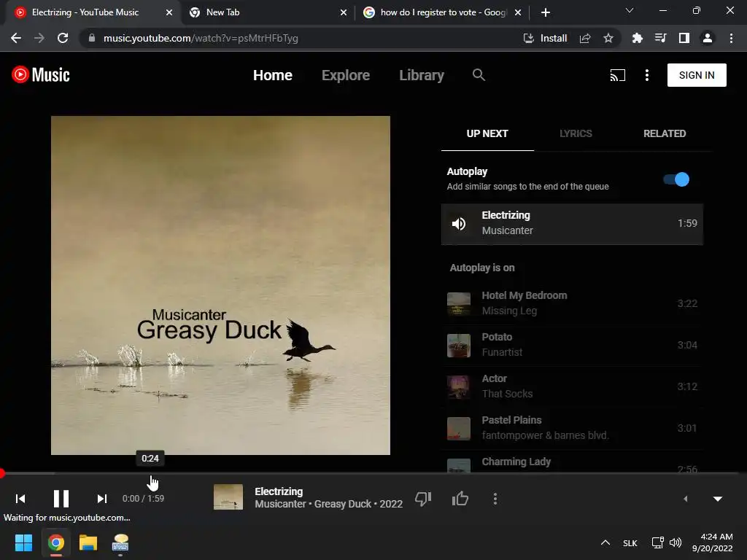Image resolution: width=747 pixels, height=560 pixels.
Task: Click the red playhead at progress bar start
Action: (x=2, y=472)
